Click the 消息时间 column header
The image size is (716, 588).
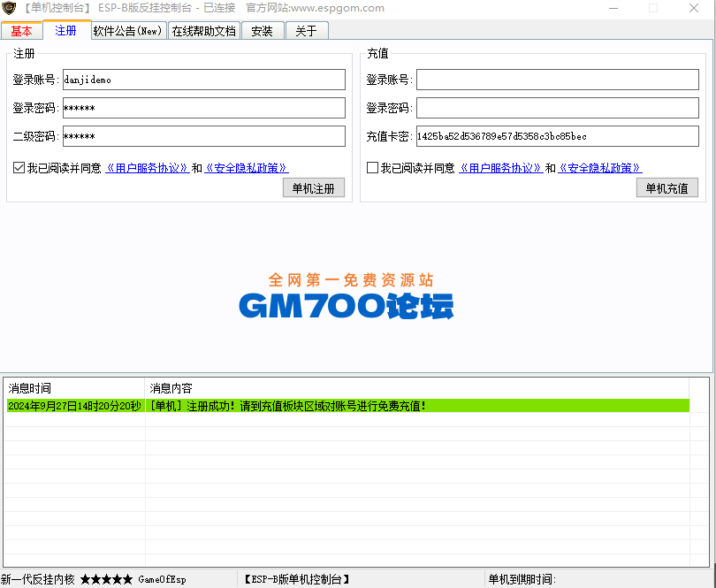[74, 388]
